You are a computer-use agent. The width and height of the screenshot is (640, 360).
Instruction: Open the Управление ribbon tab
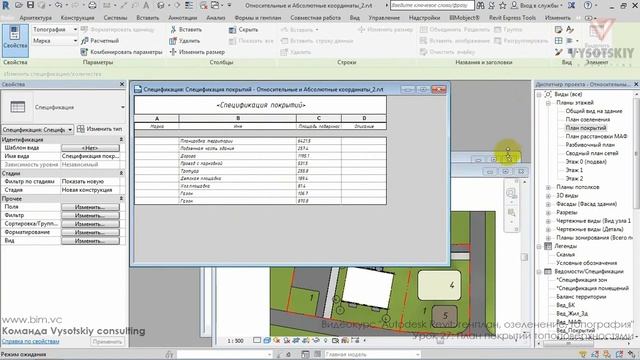[x=384, y=18]
